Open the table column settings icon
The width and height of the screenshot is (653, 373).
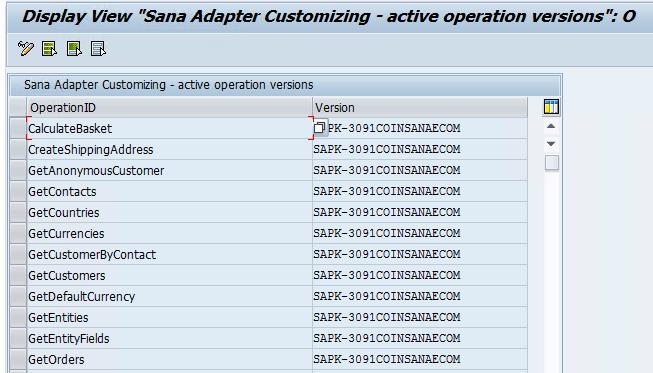coord(551,107)
